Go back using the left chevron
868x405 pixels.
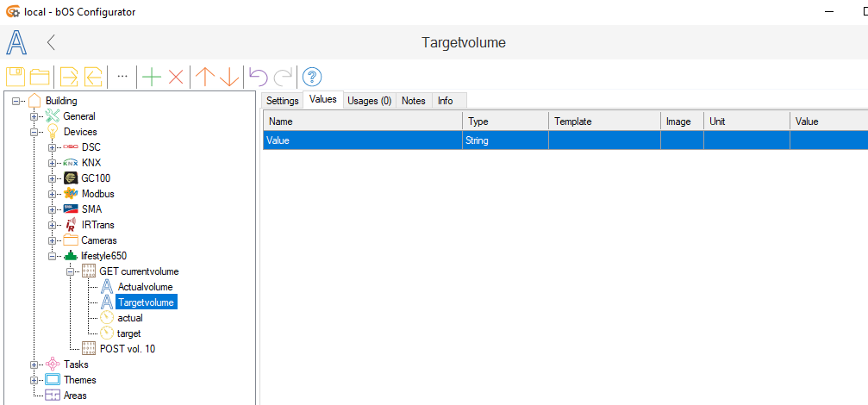pyautogui.click(x=51, y=42)
